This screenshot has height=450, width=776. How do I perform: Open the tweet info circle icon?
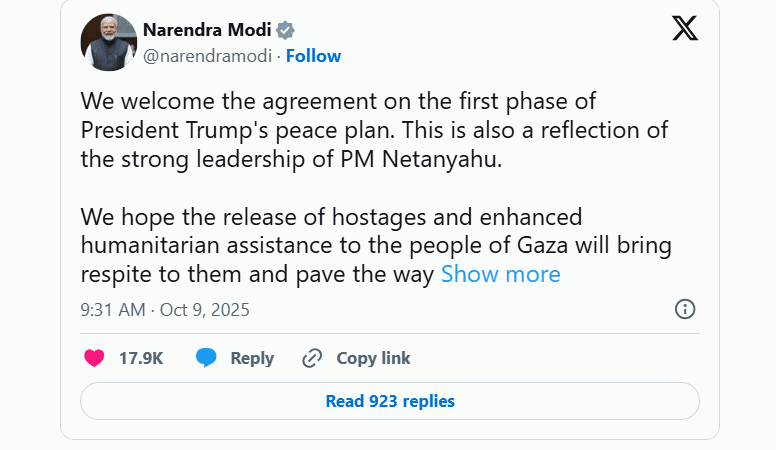tap(685, 309)
